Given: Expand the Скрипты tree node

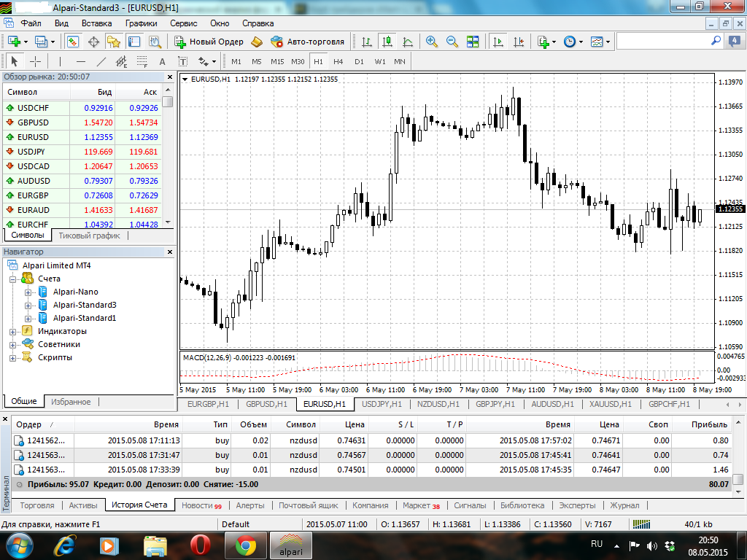Looking at the screenshot, I should click(12, 358).
